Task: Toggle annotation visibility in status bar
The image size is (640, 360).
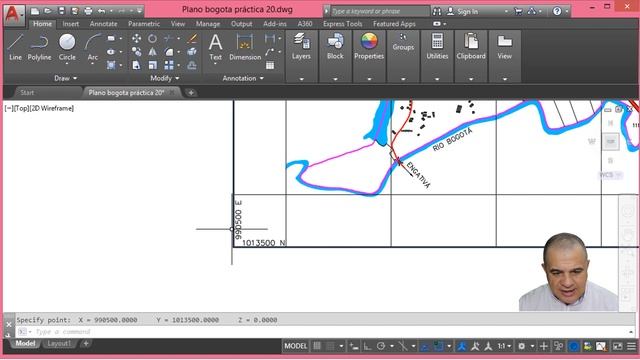Action: tap(462, 346)
